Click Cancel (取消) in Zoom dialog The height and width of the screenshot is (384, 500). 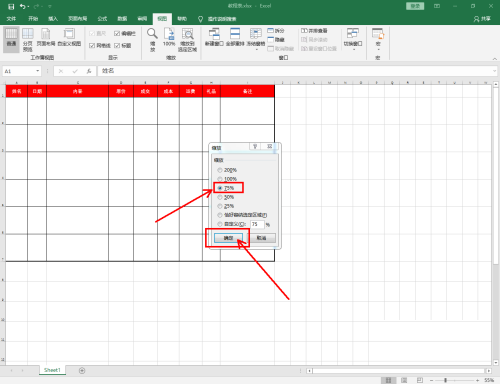[261, 238]
